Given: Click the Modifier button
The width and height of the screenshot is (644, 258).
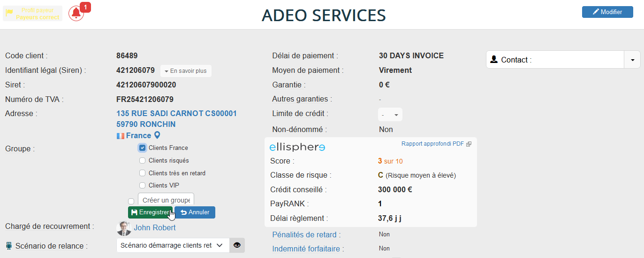Looking at the screenshot, I should pos(607,12).
